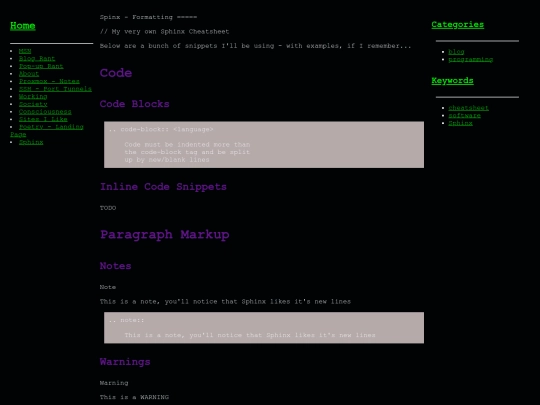This screenshot has width=540, height=405.
Task: Open the Blog Rant page link
Action: [37, 59]
